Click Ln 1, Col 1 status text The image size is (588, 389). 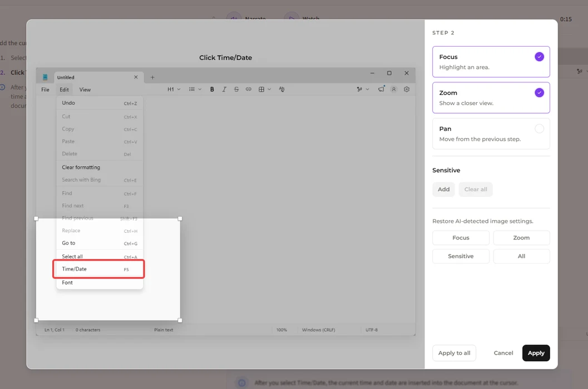point(55,330)
